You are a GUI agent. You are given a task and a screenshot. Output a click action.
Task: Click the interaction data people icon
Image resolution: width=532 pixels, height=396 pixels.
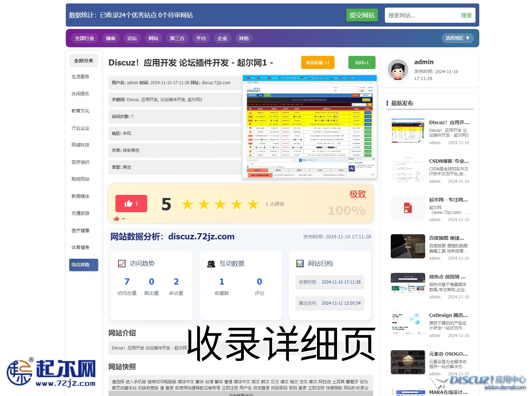click(211, 264)
